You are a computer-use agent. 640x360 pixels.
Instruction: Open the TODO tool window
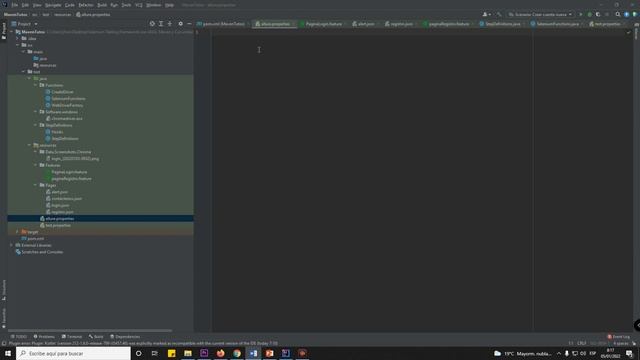pos(19,337)
